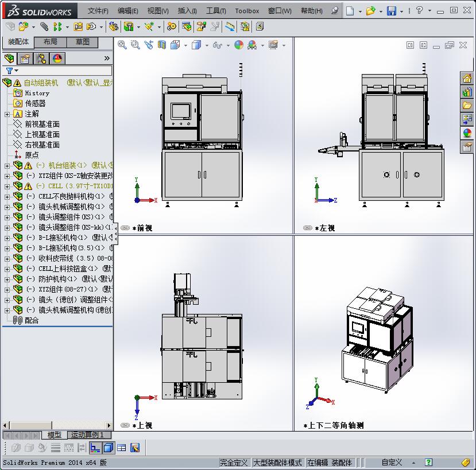Click the New Motion Study gears icon
476x470 pixels.
pos(172,27)
